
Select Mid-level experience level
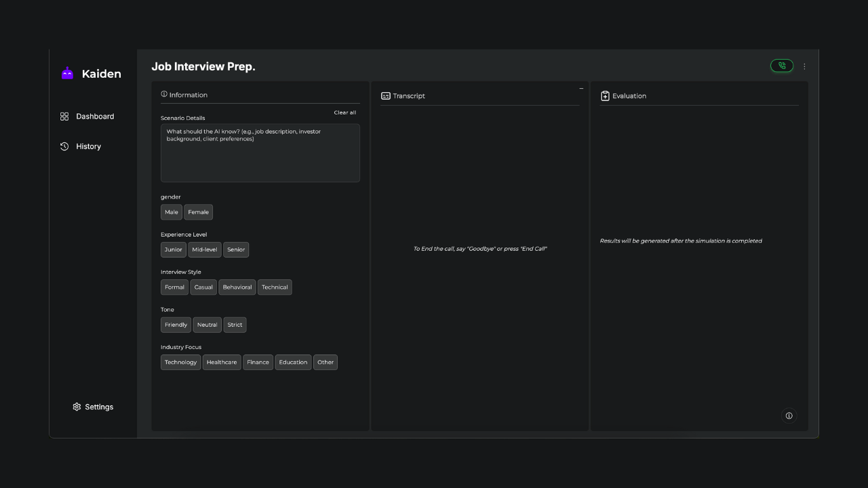click(204, 249)
